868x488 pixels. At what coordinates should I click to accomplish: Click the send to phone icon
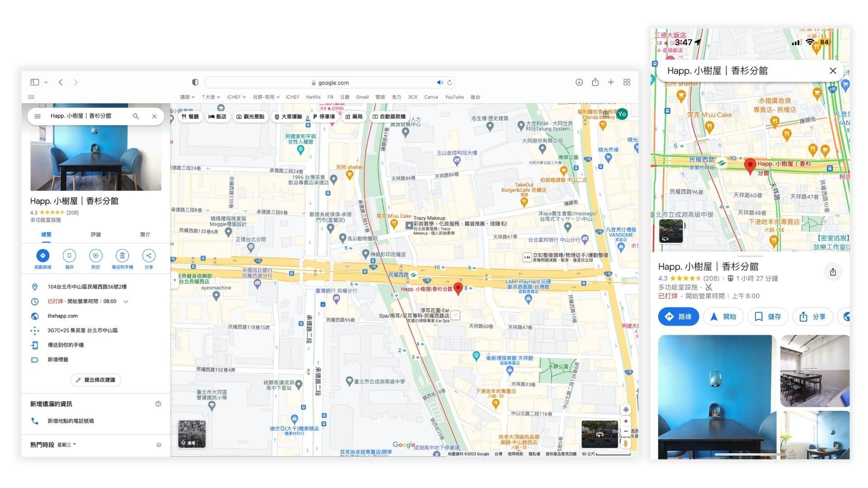tap(122, 255)
